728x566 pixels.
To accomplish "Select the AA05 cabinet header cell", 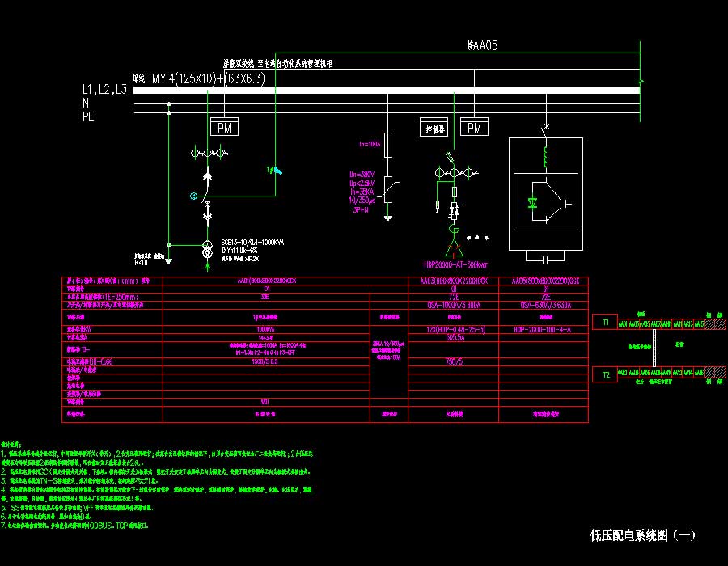I will coord(544,281).
